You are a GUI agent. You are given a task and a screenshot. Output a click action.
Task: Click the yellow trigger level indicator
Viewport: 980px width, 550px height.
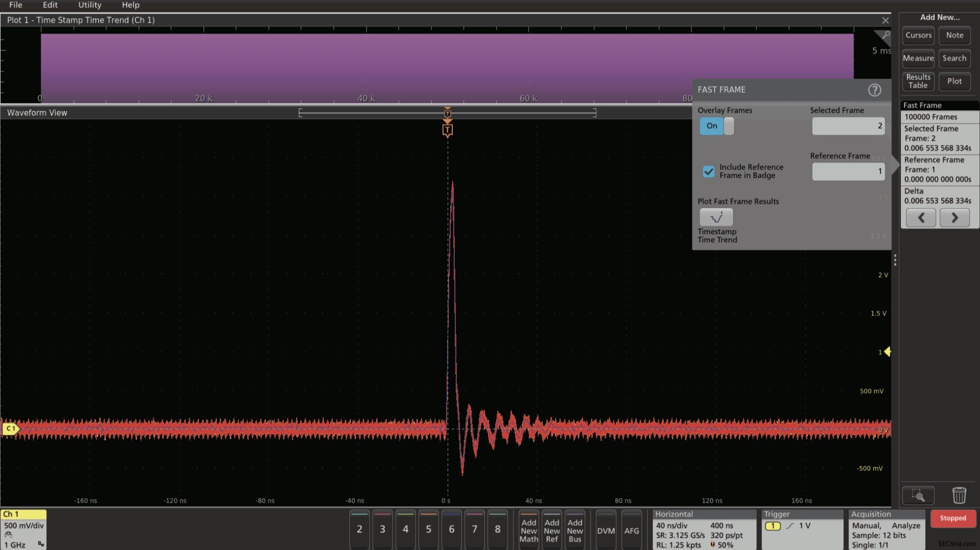pyautogui.click(x=887, y=352)
